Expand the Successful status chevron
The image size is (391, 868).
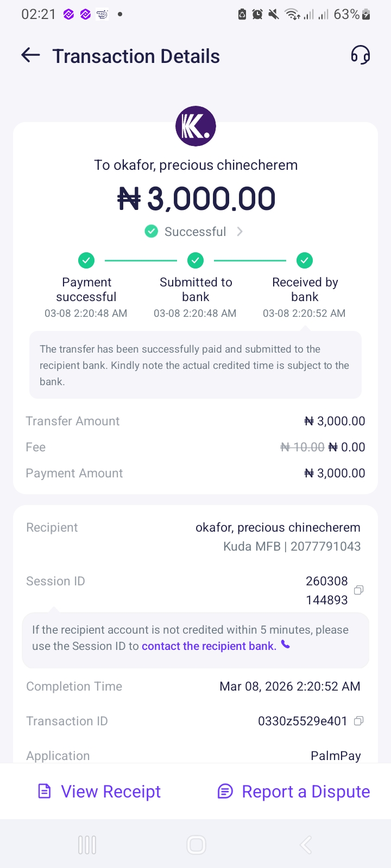point(240,232)
